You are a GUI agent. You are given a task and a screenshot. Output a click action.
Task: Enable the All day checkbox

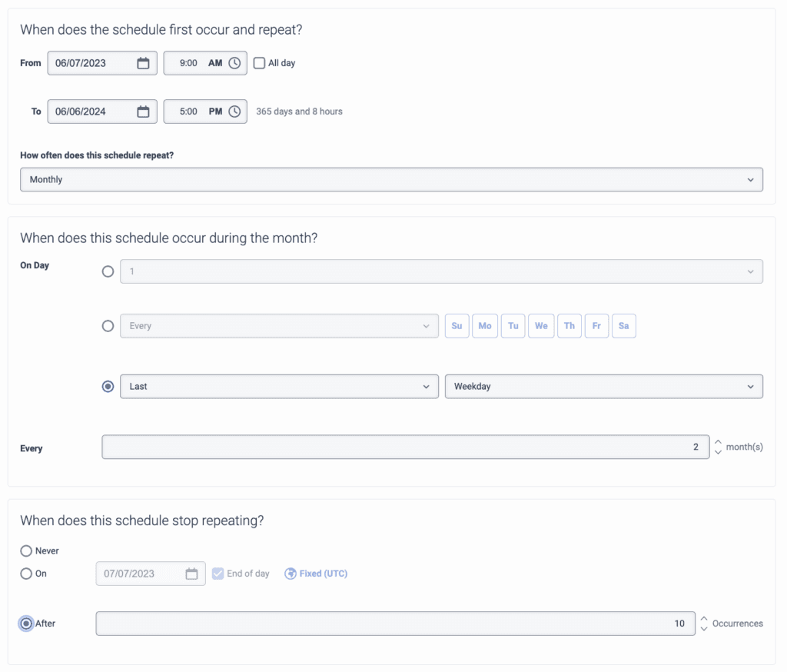click(260, 63)
